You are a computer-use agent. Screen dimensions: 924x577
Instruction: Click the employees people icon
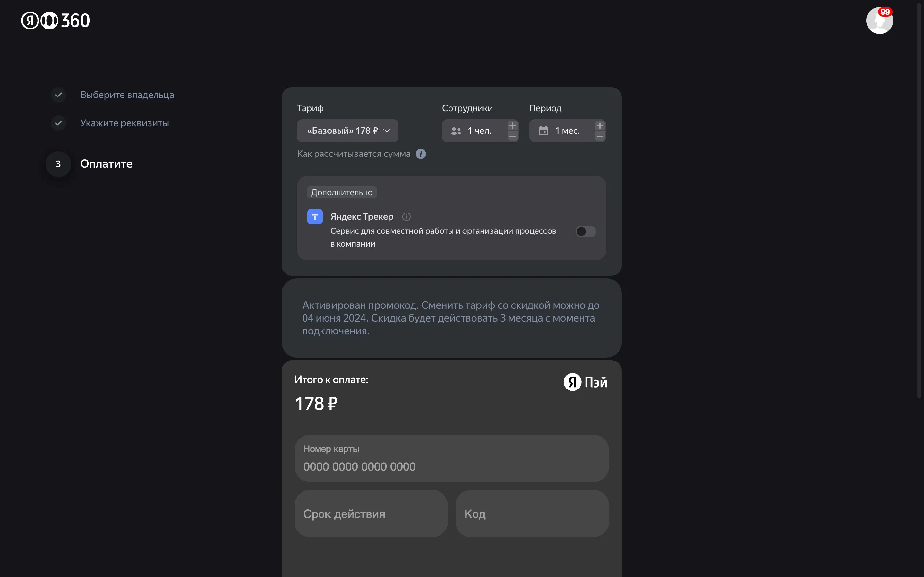tap(456, 131)
